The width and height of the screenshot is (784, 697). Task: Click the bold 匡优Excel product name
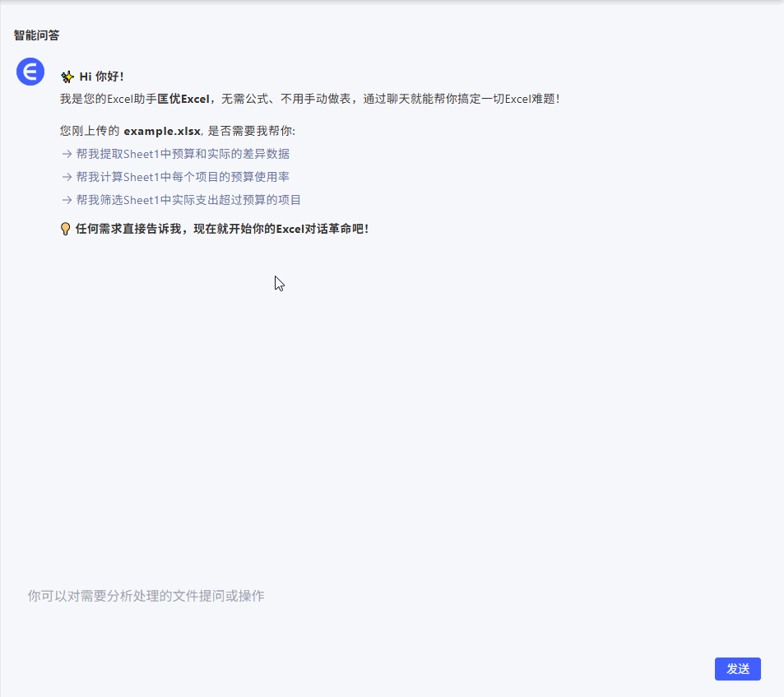(183, 99)
